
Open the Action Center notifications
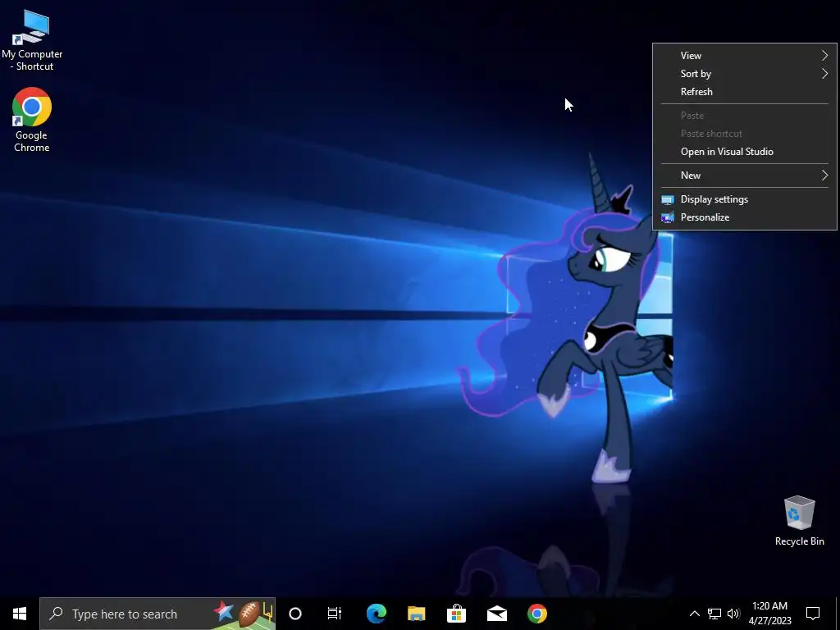click(x=813, y=614)
